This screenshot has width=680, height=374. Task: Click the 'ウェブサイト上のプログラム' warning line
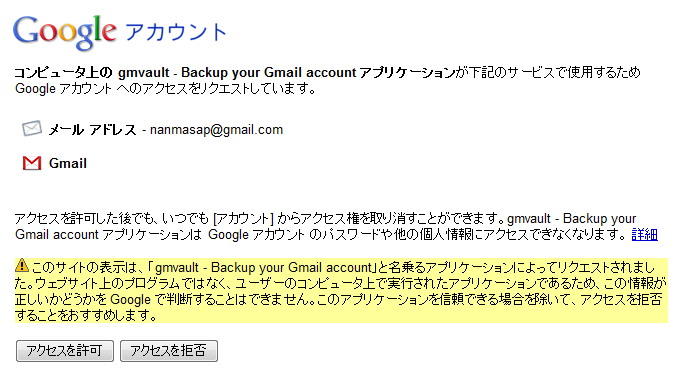click(340, 283)
